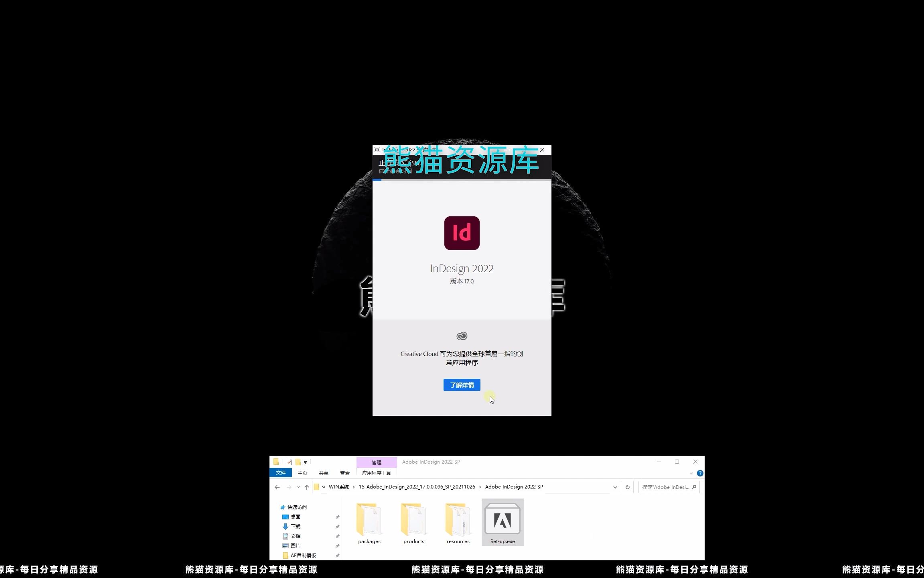Click the 文件 tab in Explorer ribbon
This screenshot has width=924, height=578.
(280, 473)
